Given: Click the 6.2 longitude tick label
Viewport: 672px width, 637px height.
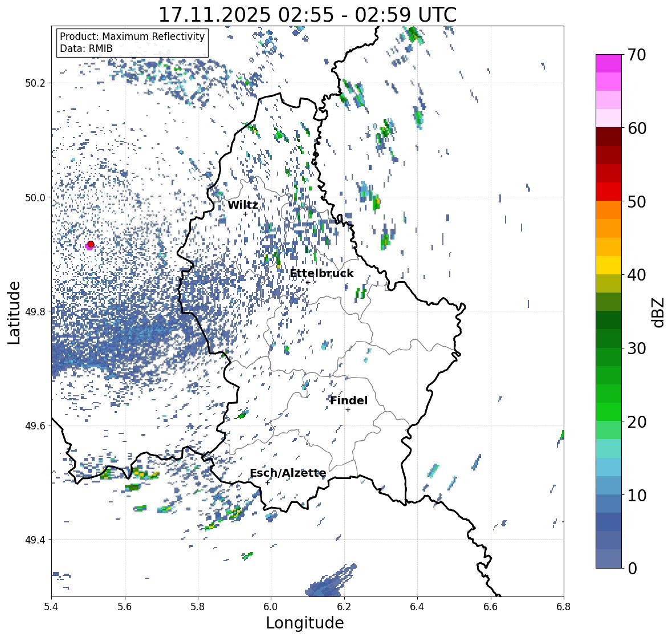Looking at the screenshot, I should coord(344,607).
